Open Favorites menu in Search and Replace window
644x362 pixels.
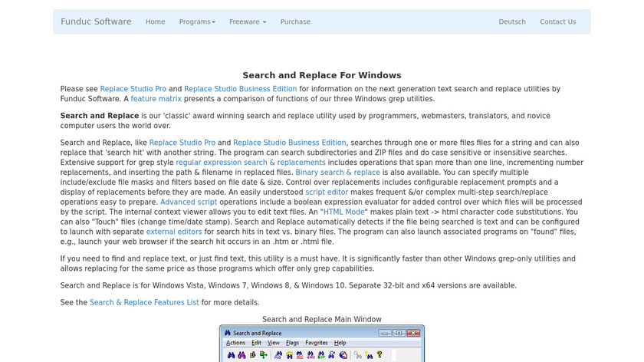[316, 343]
